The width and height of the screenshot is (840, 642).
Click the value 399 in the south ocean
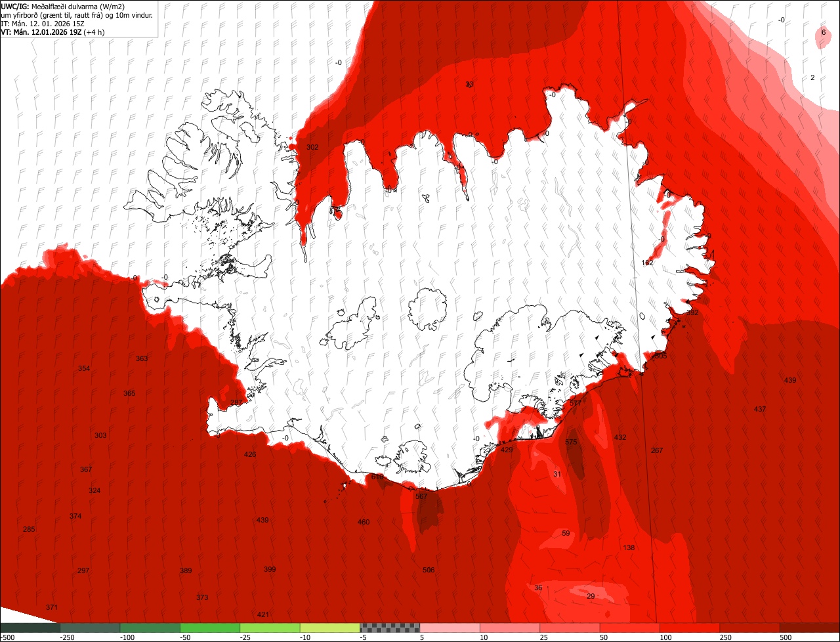[x=270, y=569]
